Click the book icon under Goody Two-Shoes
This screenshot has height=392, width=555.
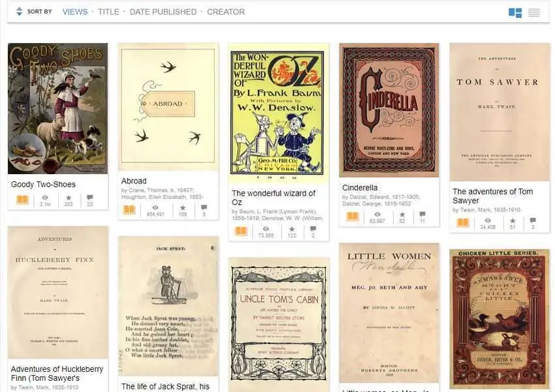click(22, 200)
